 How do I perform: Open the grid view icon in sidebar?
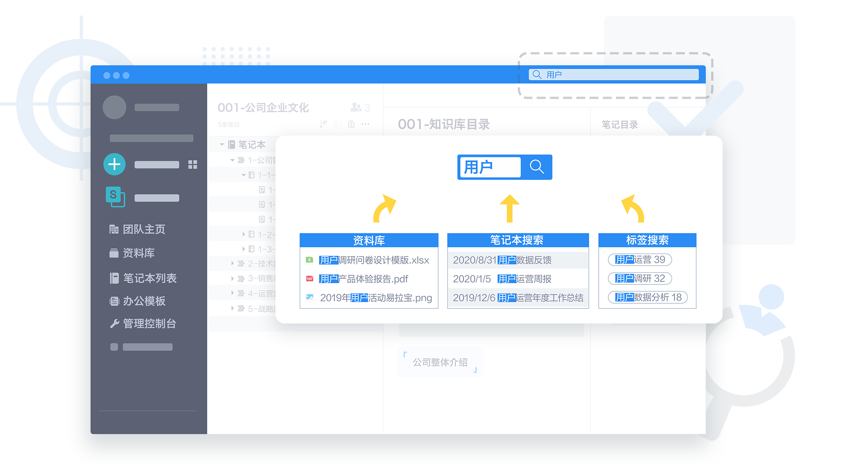pos(193,164)
